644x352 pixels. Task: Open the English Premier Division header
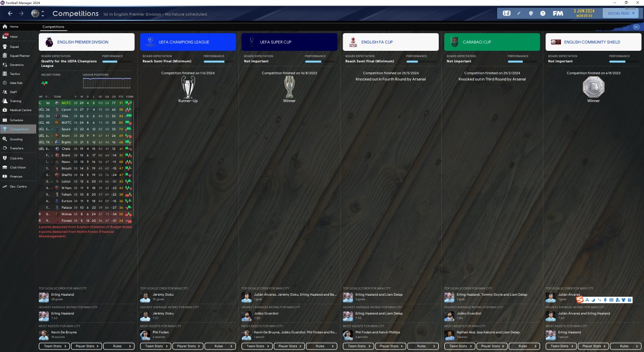(x=87, y=42)
